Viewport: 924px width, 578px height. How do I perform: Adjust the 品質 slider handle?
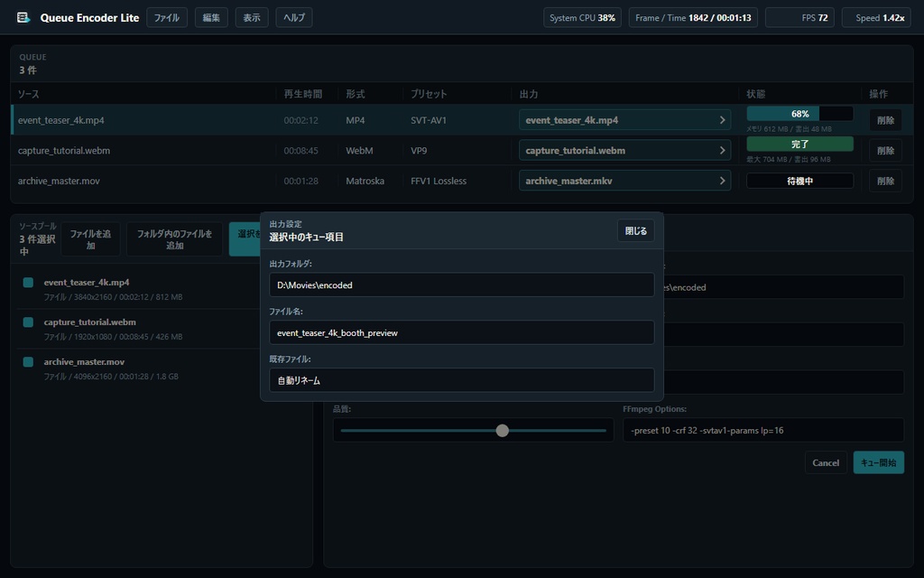[x=502, y=431]
